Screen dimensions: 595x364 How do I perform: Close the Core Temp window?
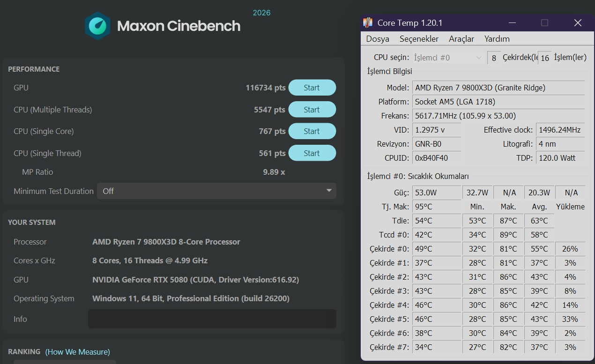coord(578,22)
